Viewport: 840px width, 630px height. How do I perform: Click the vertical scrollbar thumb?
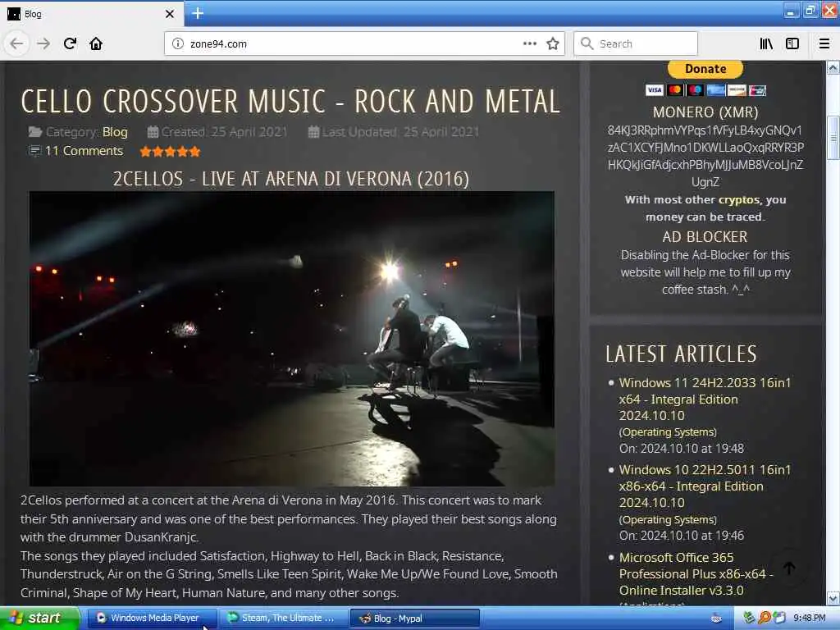[833, 137]
